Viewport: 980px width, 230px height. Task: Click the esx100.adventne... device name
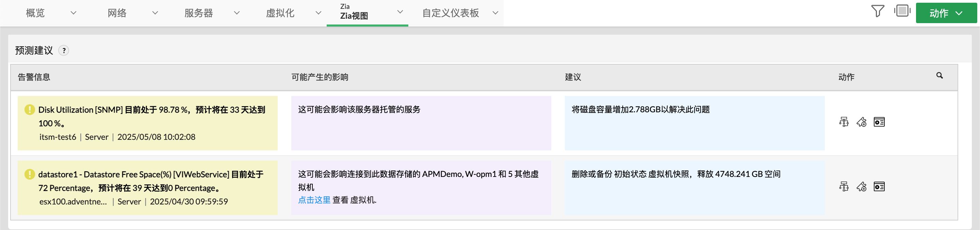coord(73,201)
